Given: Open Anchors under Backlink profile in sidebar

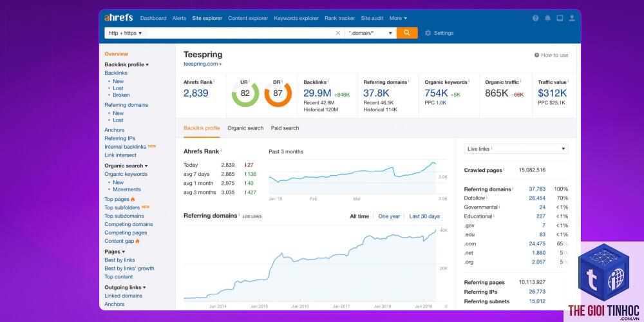Looking at the screenshot, I should [114, 130].
